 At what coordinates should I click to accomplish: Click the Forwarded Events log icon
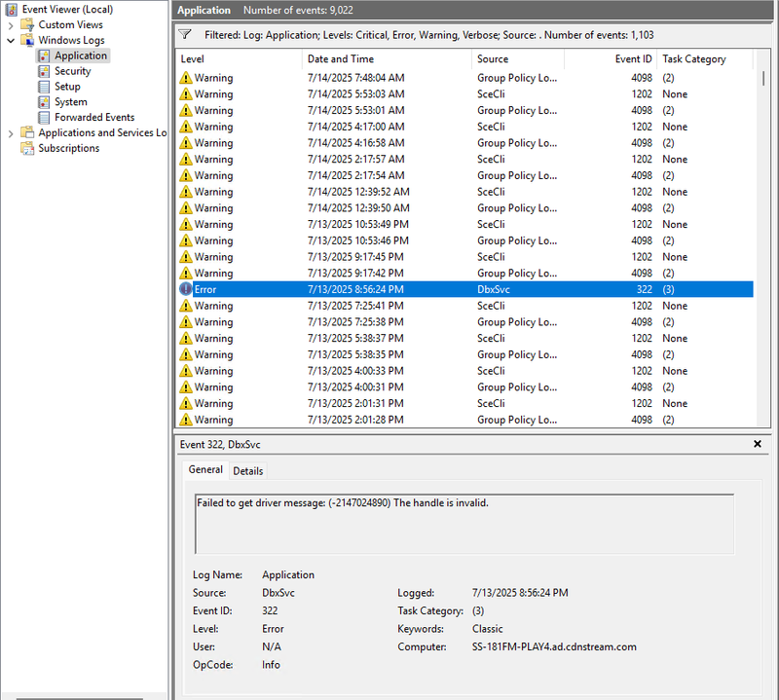click(x=44, y=118)
